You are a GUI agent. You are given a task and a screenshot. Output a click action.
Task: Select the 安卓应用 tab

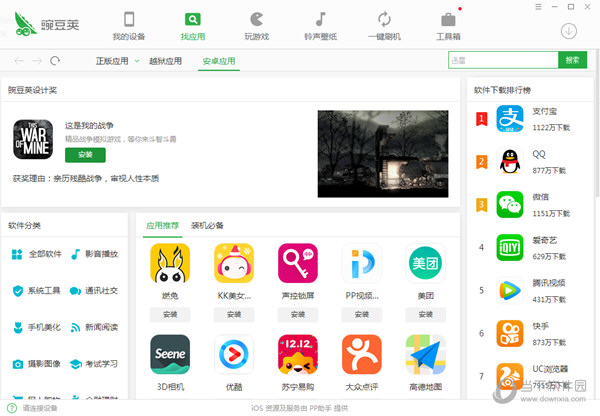[219, 61]
